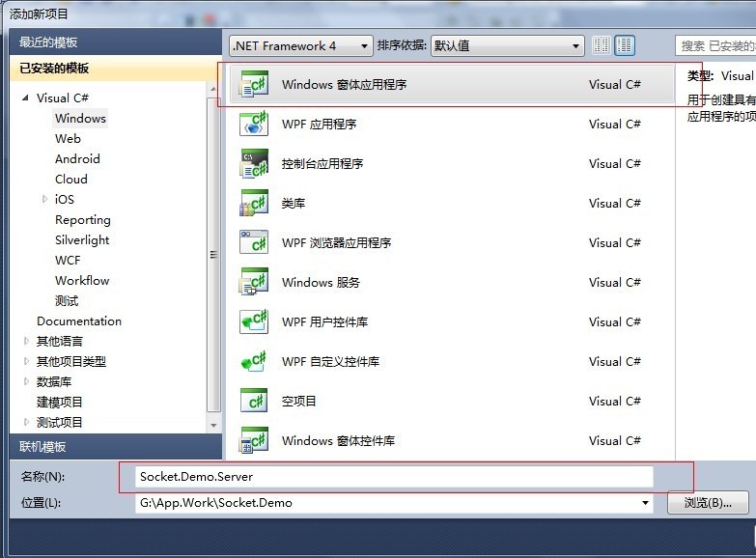Click the 位置 field with G:\App.Work\Socket.Demo
756x558 pixels.
click(x=394, y=503)
